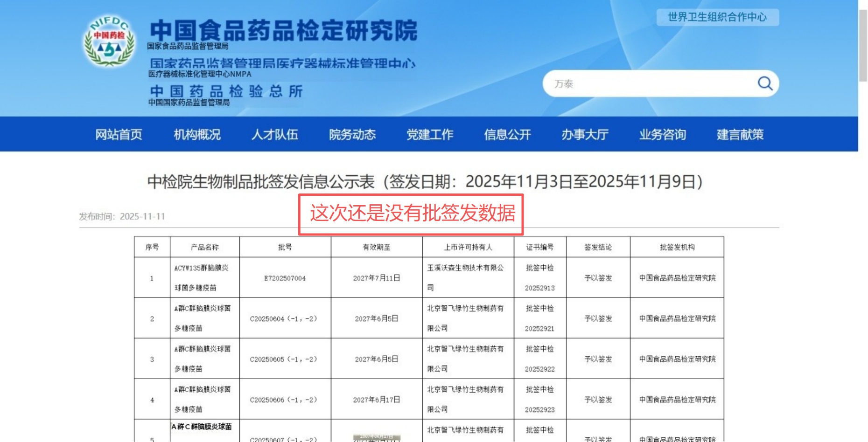Open the 建言献策 menu

coord(740,134)
